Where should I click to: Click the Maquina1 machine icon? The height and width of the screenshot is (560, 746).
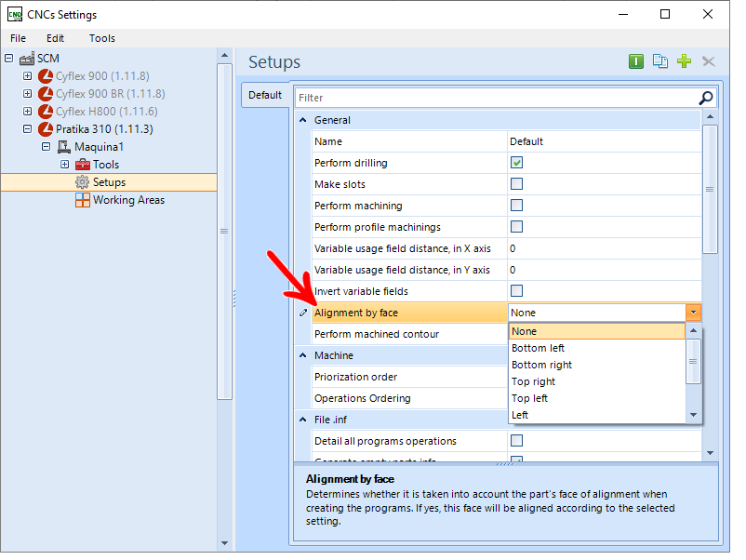tap(64, 147)
